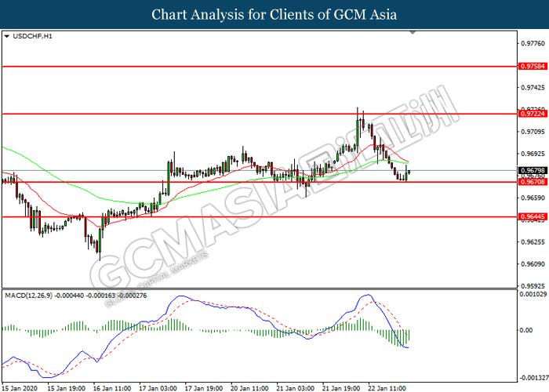The image size is (549, 392).
Task: Click the 17 Jan 19:00 time label
Action: [204, 388]
